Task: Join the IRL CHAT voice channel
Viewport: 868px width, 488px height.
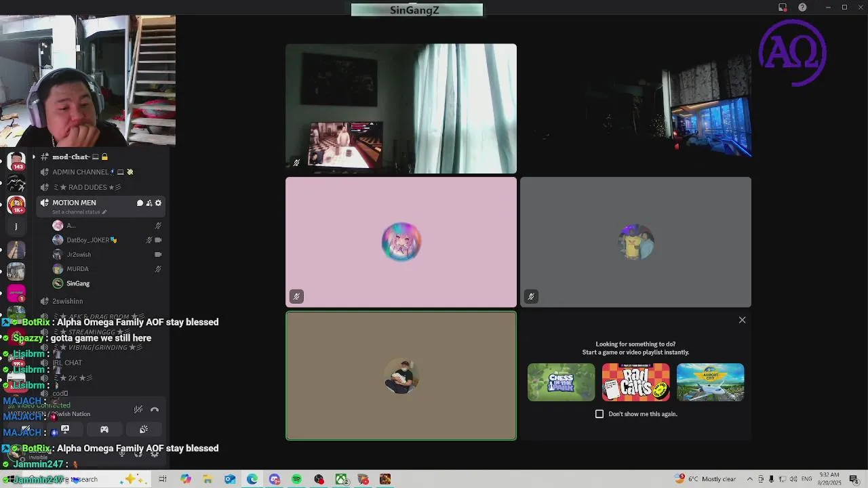Action: tap(67, 363)
